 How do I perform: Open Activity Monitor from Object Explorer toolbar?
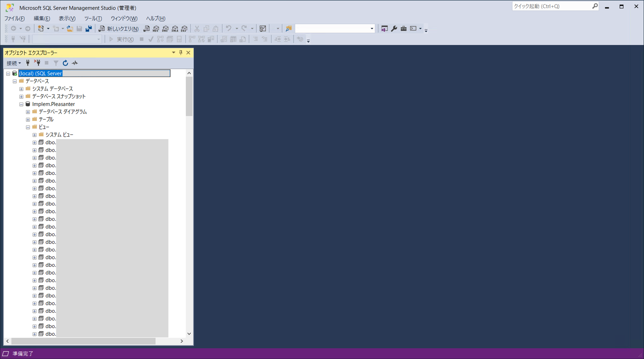click(75, 63)
